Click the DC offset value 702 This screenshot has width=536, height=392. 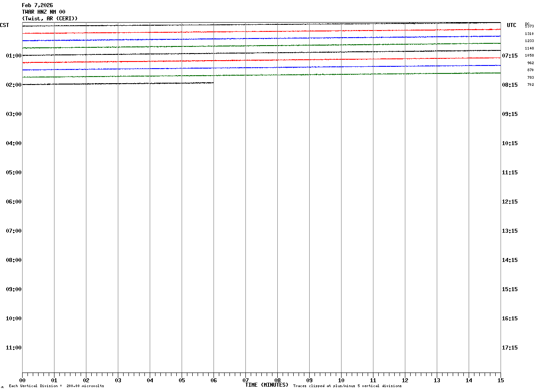pyautogui.click(x=530, y=85)
